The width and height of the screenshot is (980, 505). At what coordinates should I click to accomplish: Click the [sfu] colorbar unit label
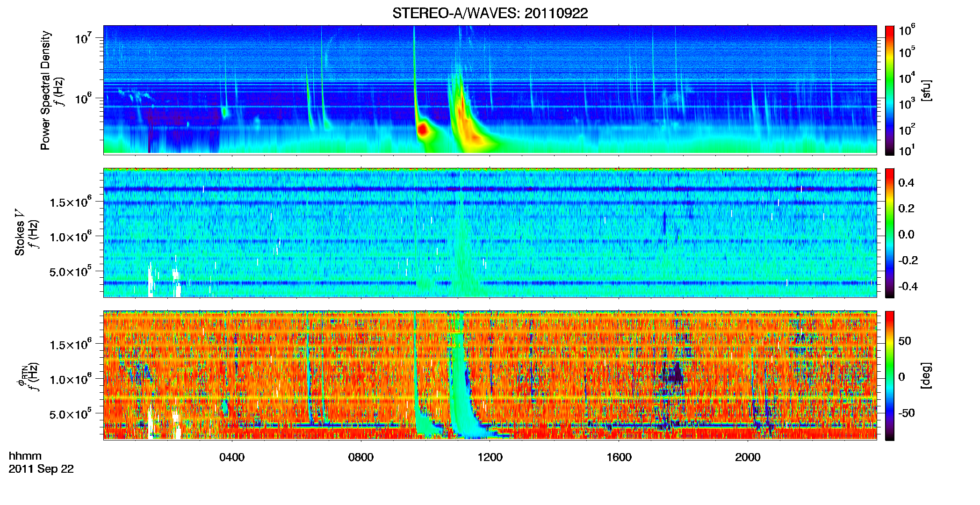(926, 90)
